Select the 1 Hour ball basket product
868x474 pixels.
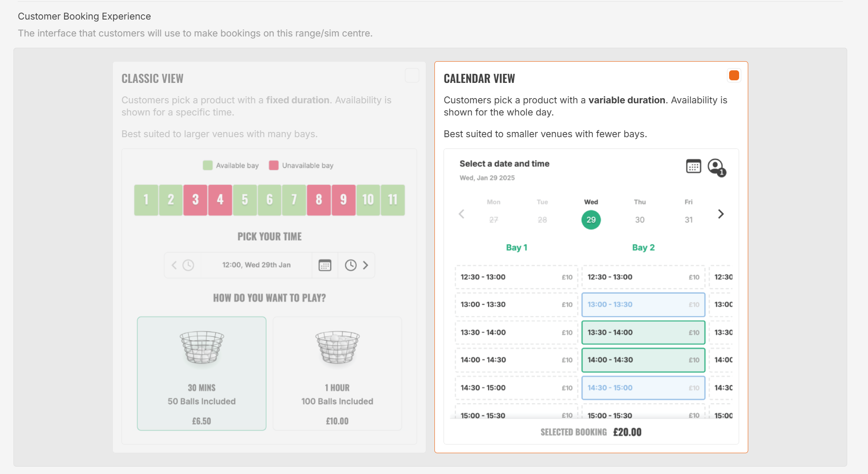(x=337, y=373)
